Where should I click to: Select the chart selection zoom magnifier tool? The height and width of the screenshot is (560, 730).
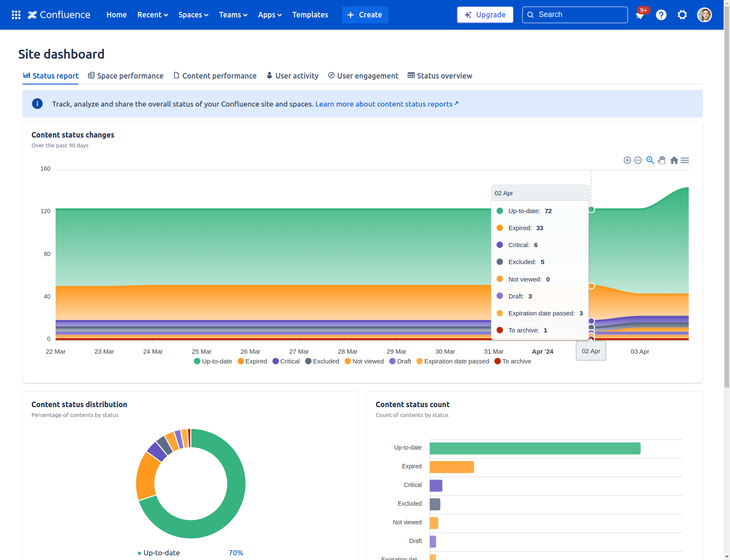(650, 160)
